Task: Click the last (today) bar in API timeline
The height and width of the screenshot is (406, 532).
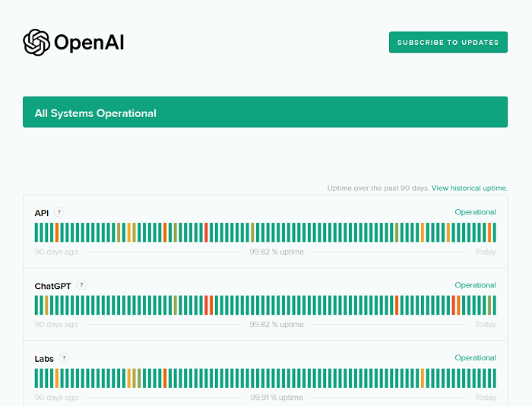Action: coord(494,233)
